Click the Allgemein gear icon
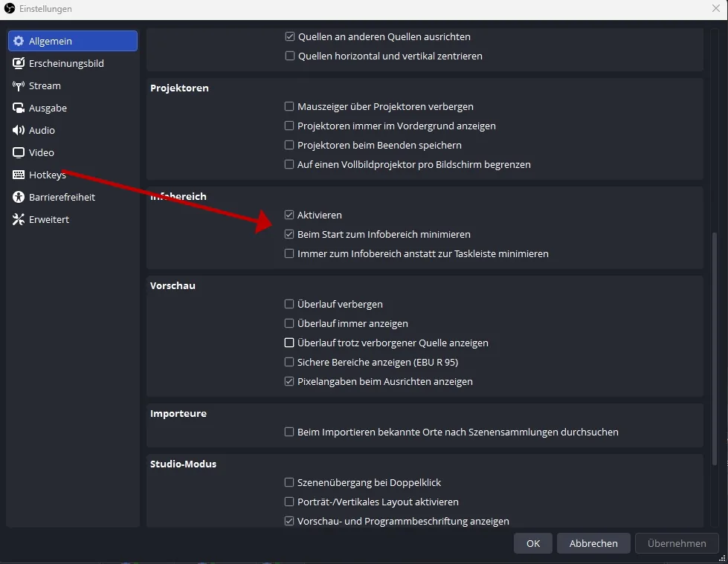 (19, 41)
